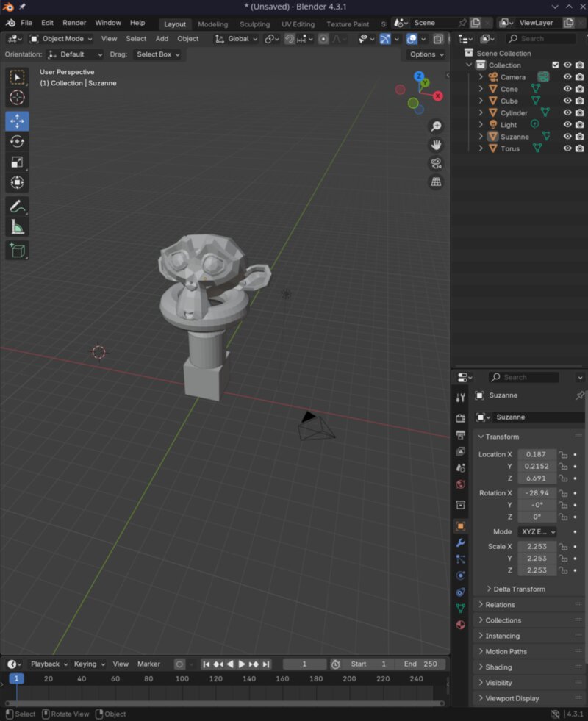
Task: Select the Select Box tool
Action: pyautogui.click(x=18, y=77)
